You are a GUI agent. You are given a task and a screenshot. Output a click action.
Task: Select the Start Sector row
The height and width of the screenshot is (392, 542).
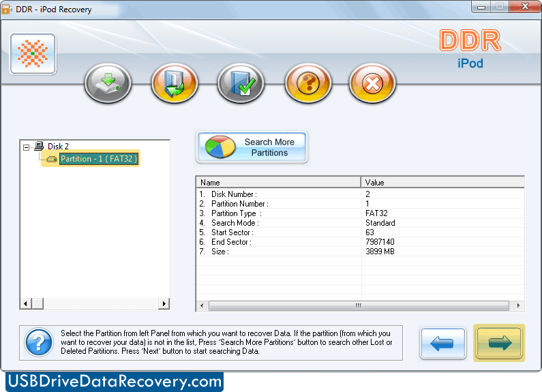coord(360,232)
